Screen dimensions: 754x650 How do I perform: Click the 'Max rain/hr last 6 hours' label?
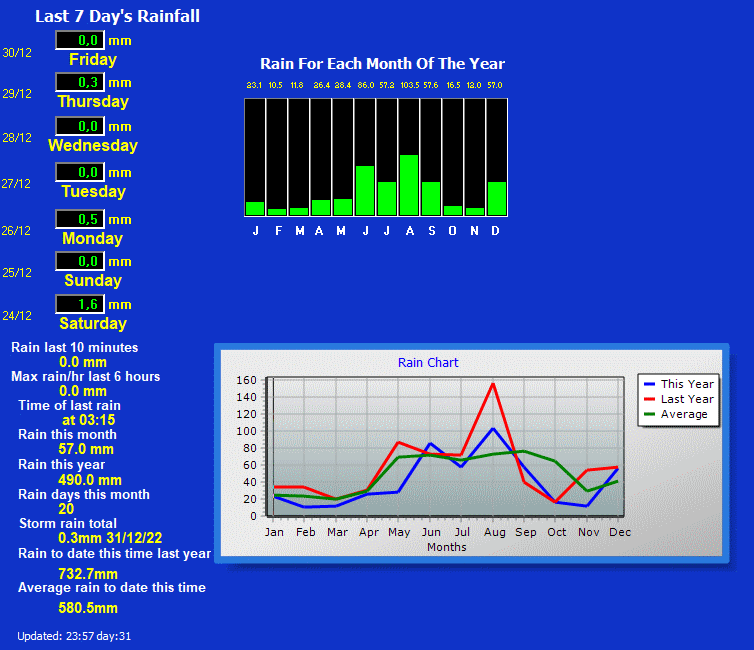[86, 376]
